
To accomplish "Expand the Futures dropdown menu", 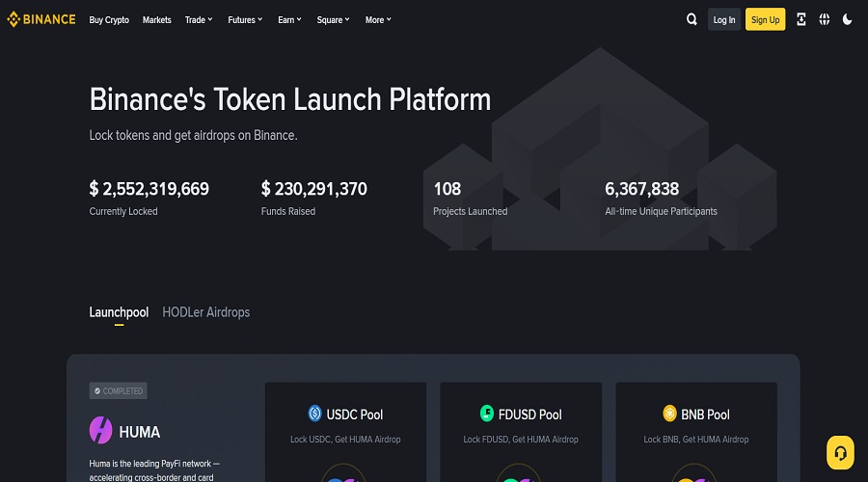I will pos(245,20).
